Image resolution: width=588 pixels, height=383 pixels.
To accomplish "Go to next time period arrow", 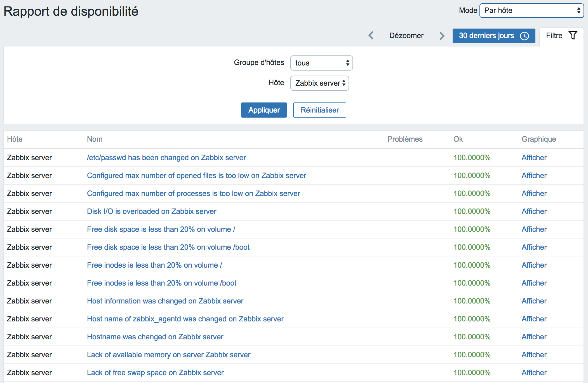I will 442,36.
